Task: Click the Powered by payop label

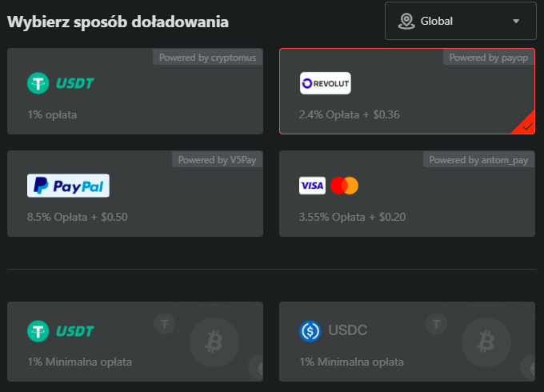Action: pyautogui.click(x=488, y=58)
